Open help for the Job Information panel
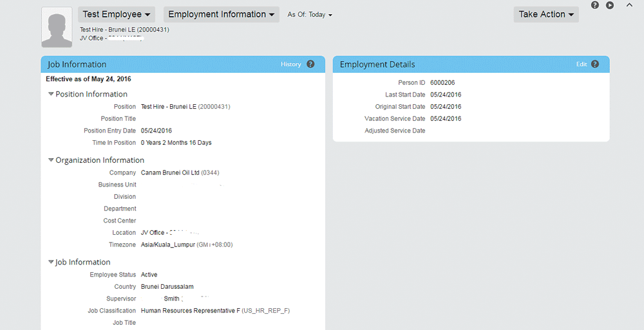Screen dimensions: 644x330 tap(310, 64)
